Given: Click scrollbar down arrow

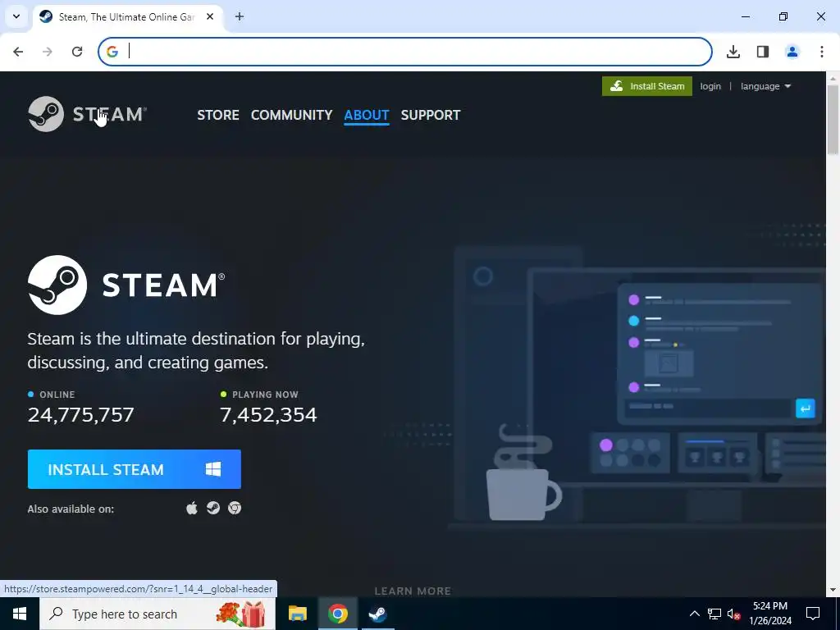Looking at the screenshot, I should point(833,591).
